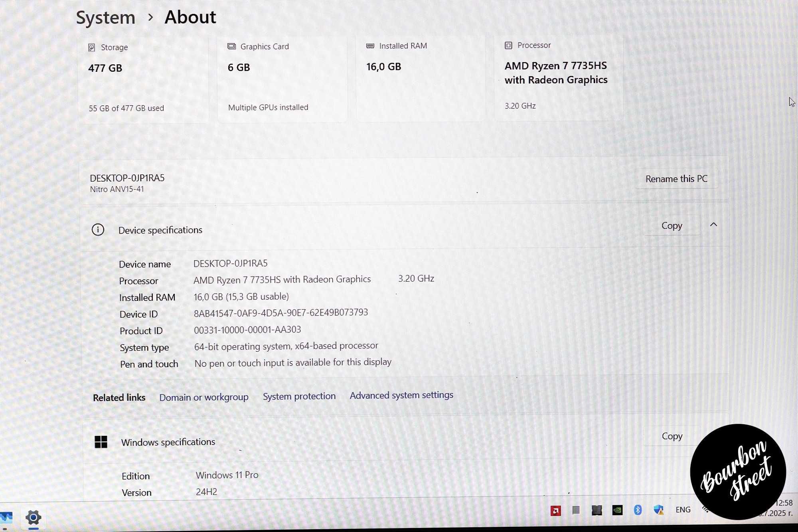Select '64-bit operating system' system type value

pyautogui.click(x=286, y=346)
